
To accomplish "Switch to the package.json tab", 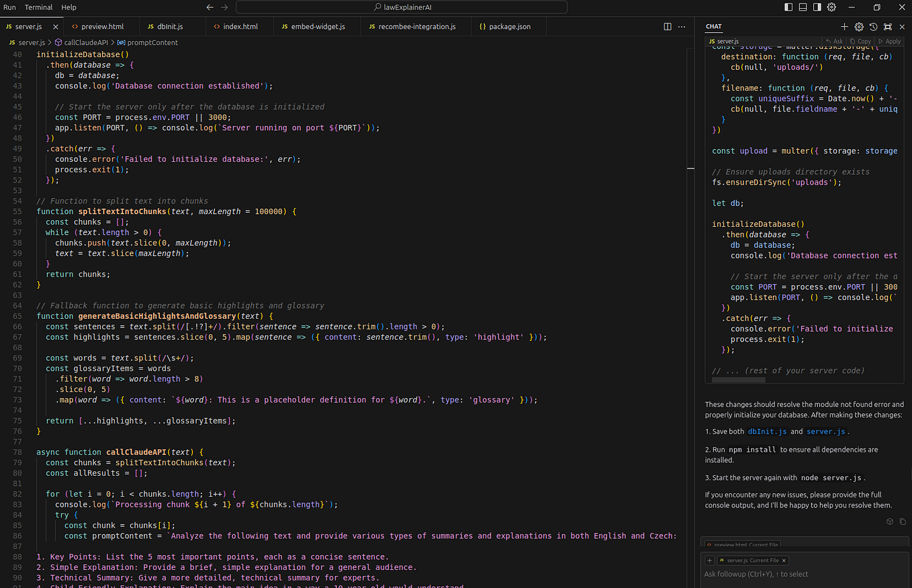I will click(508, 27).
